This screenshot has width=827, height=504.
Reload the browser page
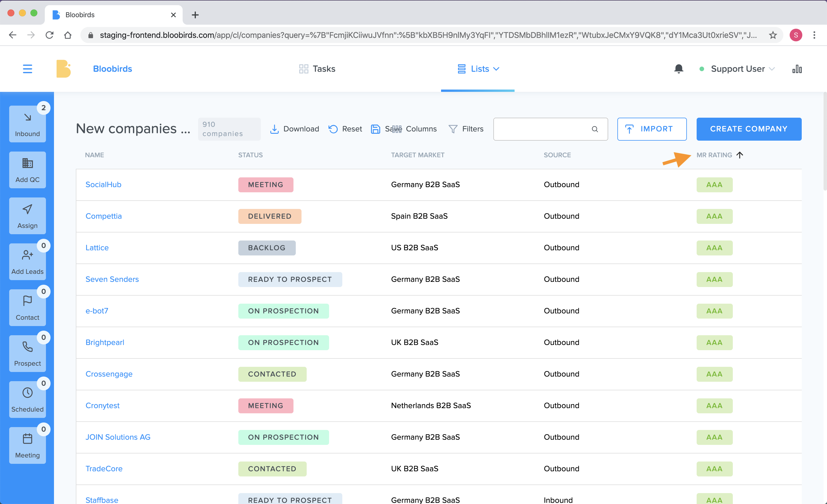(x=49, y=35)
